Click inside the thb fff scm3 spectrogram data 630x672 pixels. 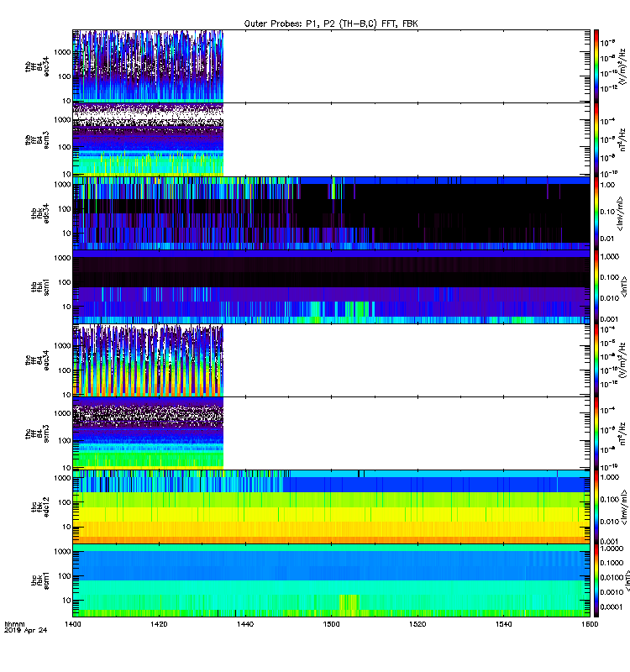tap(148, 139)
